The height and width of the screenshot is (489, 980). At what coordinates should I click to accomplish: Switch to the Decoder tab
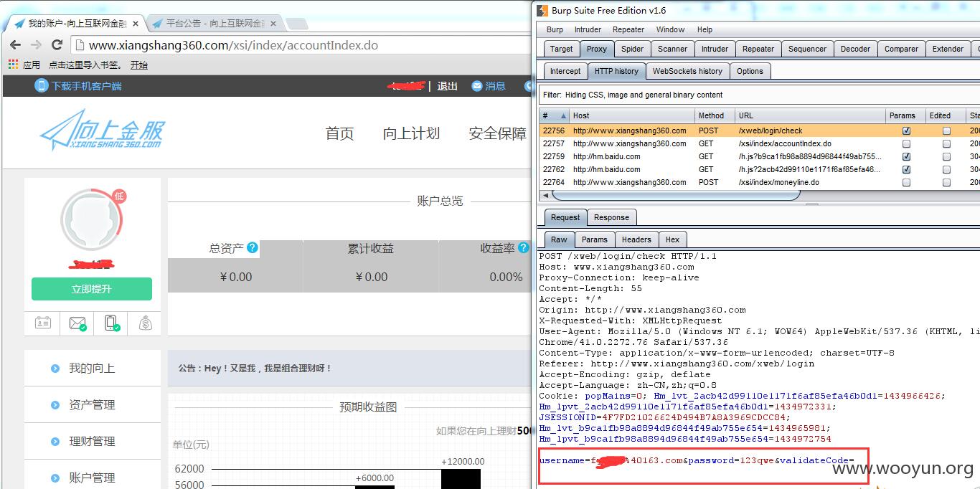point(855,49)
